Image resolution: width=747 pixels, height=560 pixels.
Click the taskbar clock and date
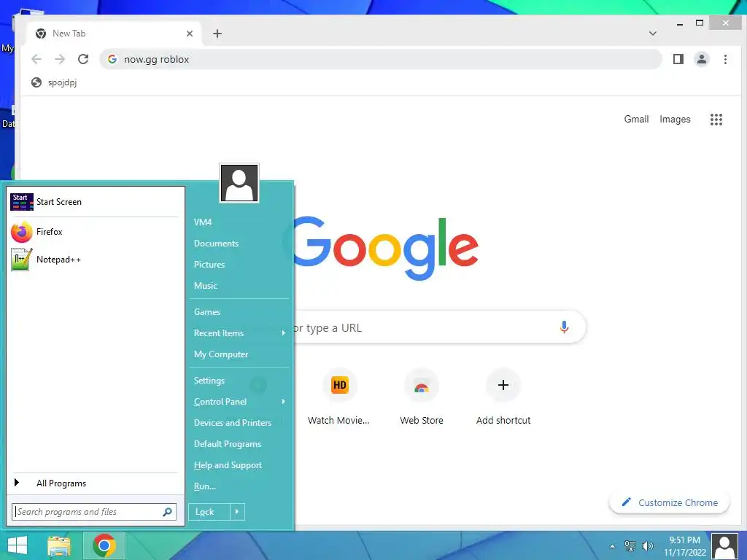684,546
